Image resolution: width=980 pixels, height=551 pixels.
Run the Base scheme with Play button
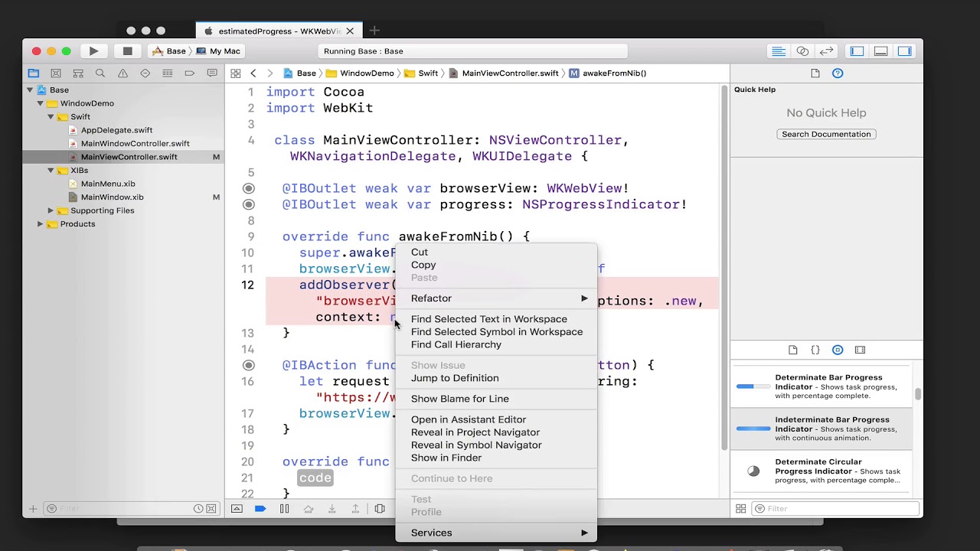point(93,51)
